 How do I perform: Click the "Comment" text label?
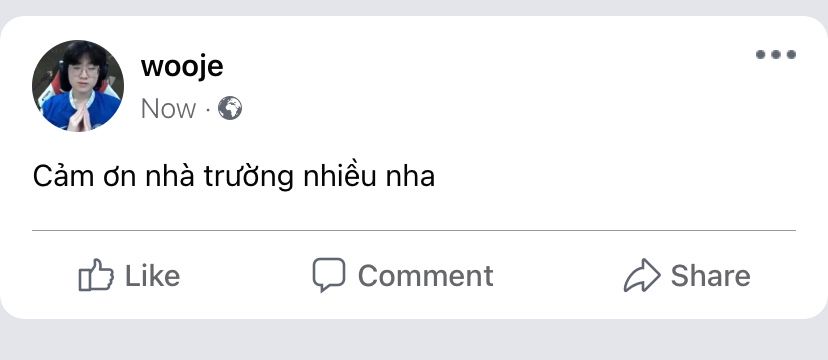(426, 276)
